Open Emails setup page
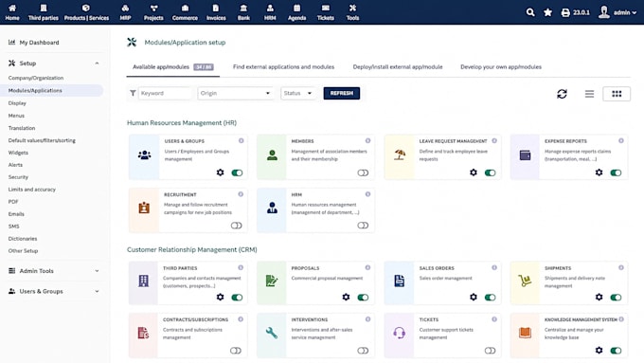 tap(16, 214)
